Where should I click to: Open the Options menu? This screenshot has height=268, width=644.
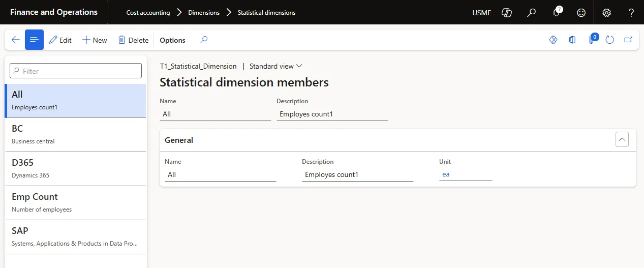pos(172,40)
